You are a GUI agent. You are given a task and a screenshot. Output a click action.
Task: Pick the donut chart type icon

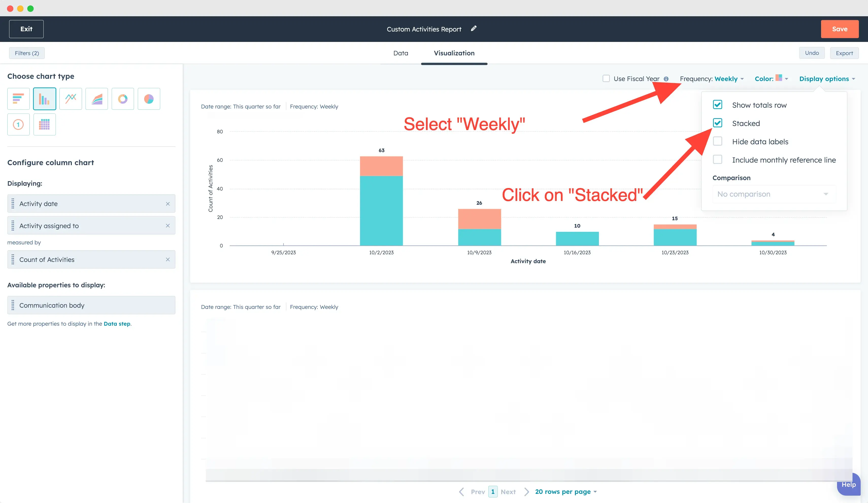(x=123, y=99)
